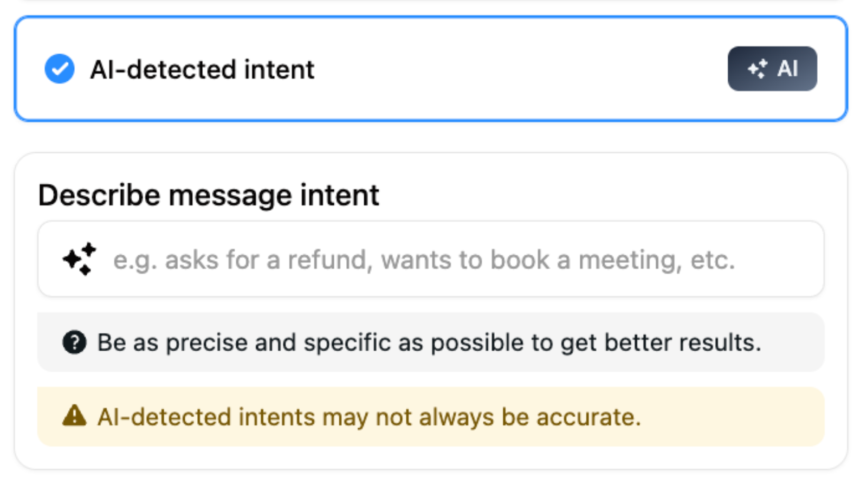Image resolution: width=867 pixels, height=504 pixels.
Task: Collapse the Describe message intent section
Action: click(x=208, y=195)
